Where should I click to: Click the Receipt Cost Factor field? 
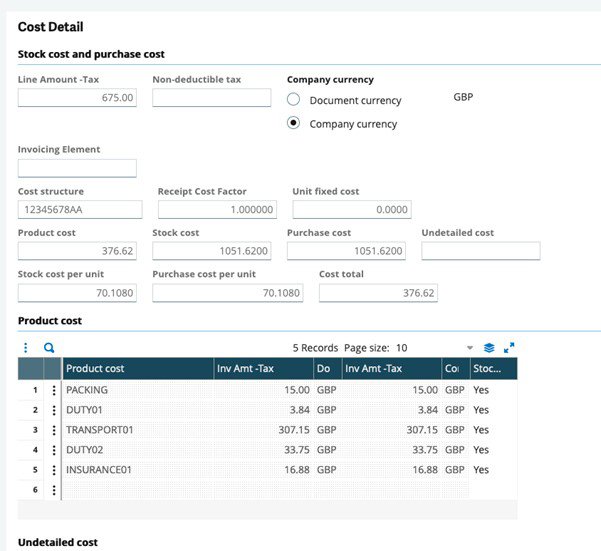coord(217,210)
